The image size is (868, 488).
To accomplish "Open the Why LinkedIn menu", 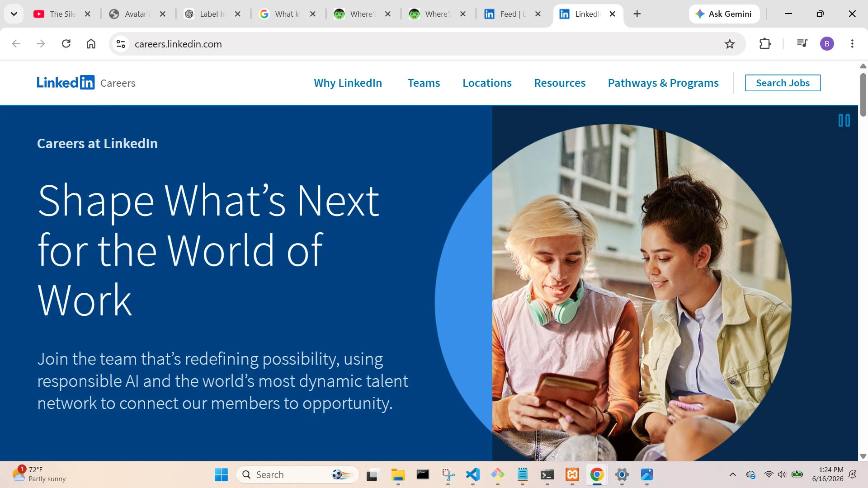I will click(x=348, y=83).
